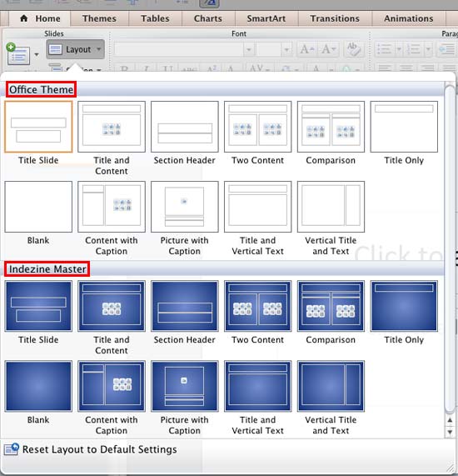Open the Home ribbon tab
This screenshot has height=476, width=458.
pos(40,18)
